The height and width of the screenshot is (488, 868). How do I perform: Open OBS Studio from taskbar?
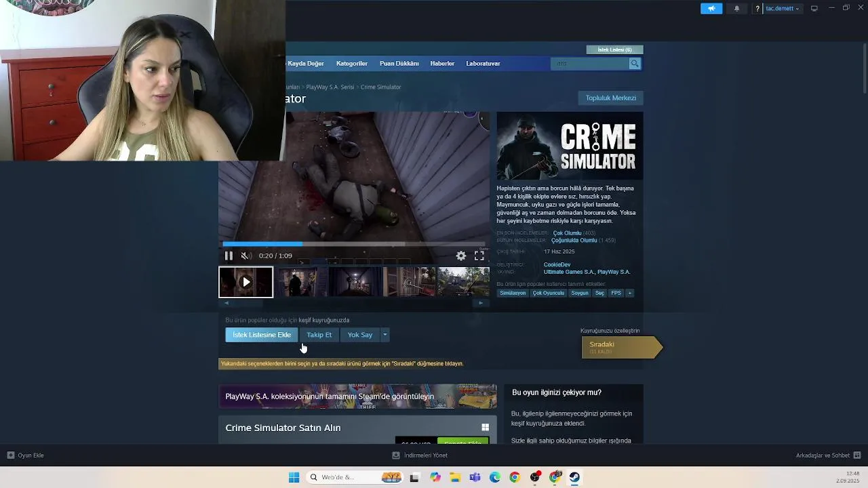(535, 478)
